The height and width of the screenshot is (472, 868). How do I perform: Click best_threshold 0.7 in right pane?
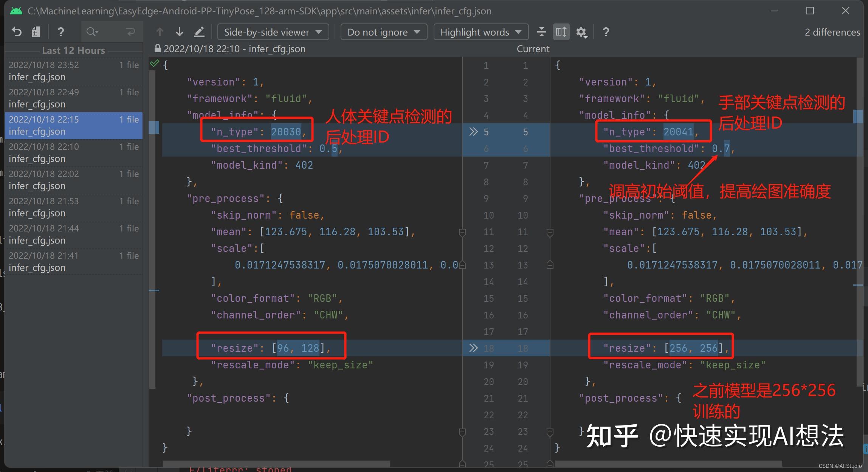pos(721,148)
